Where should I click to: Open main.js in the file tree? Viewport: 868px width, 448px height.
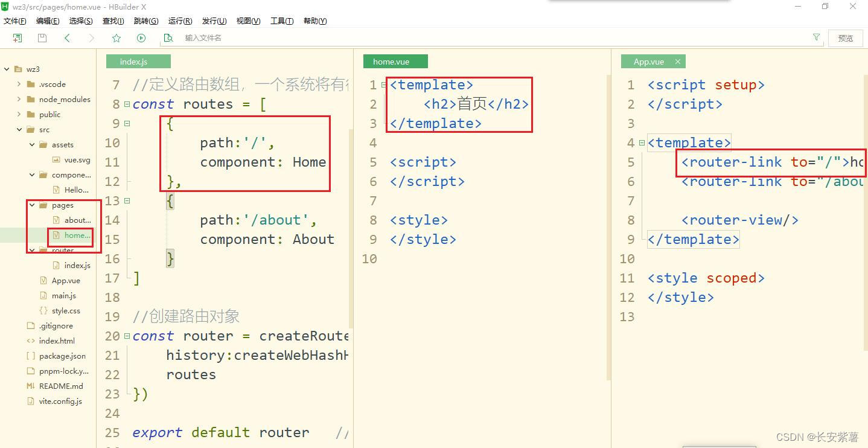58,296
